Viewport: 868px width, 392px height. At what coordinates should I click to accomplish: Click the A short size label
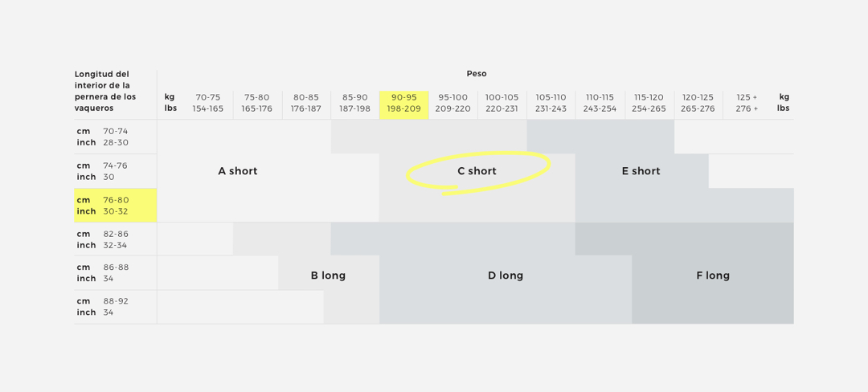tap(238, 171)
